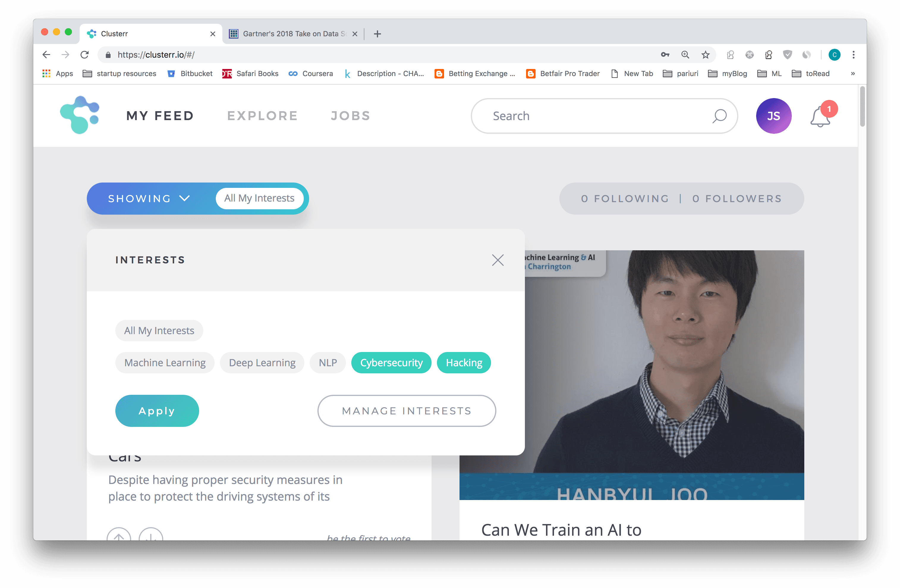The height and width of the screenshot is (588, 900).
Task: Toggle the All My Interests filter chip
Action: (159, 331)
